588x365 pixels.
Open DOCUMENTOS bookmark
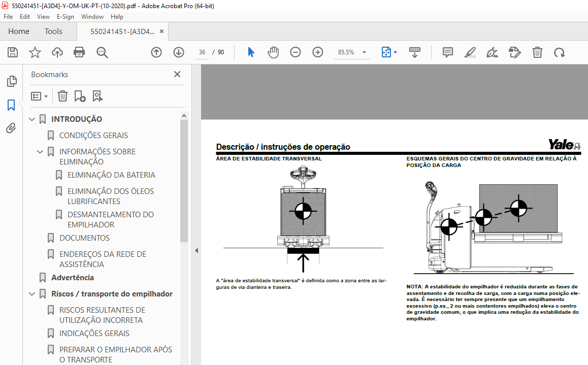(x=84, y=238)
